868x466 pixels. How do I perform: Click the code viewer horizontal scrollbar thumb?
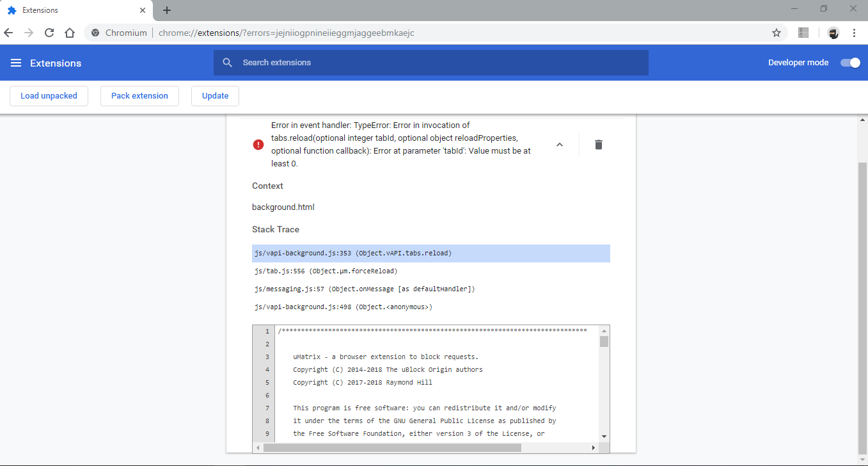click(x=392, y=448)
